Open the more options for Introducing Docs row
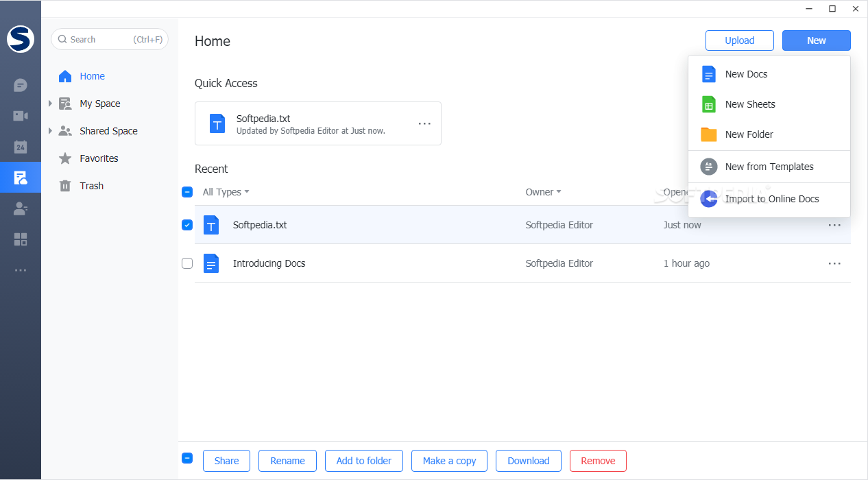Image resolution: width=868 pixels, height=480 pixels. (834, 263)
